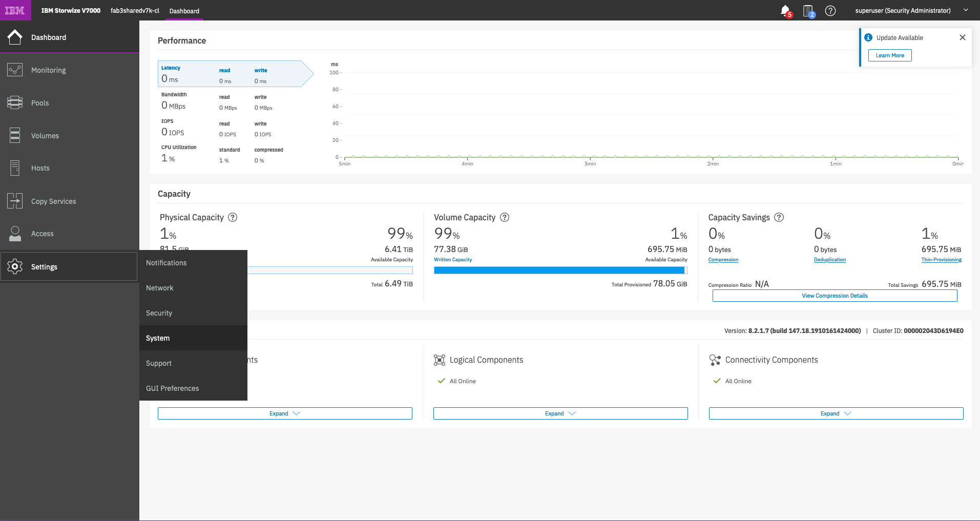Select Network from the Settings submenu

point(160,288)
